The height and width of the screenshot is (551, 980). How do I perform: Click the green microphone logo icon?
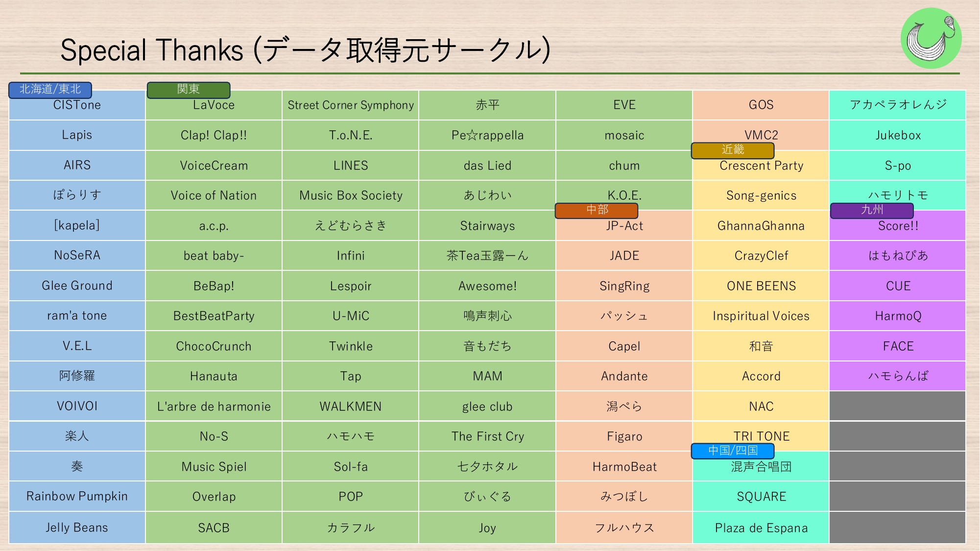931,38
